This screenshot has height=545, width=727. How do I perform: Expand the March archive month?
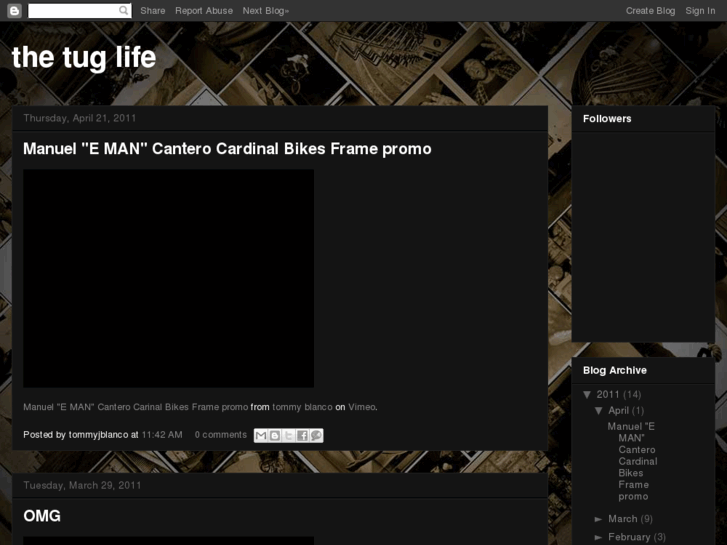[599, 519]
